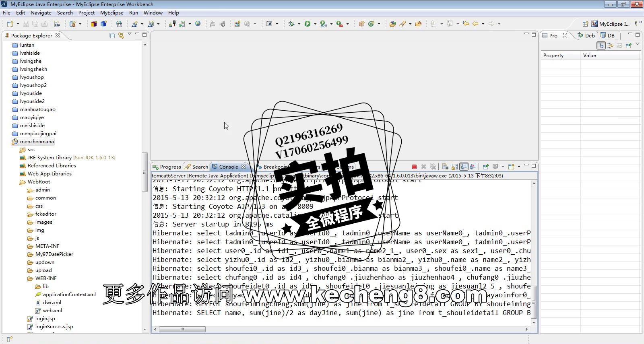The height and width of the screenshot is (344, 644).
Task: Click the Last Edit Location arrow icon
Action: tap(466, 24)
